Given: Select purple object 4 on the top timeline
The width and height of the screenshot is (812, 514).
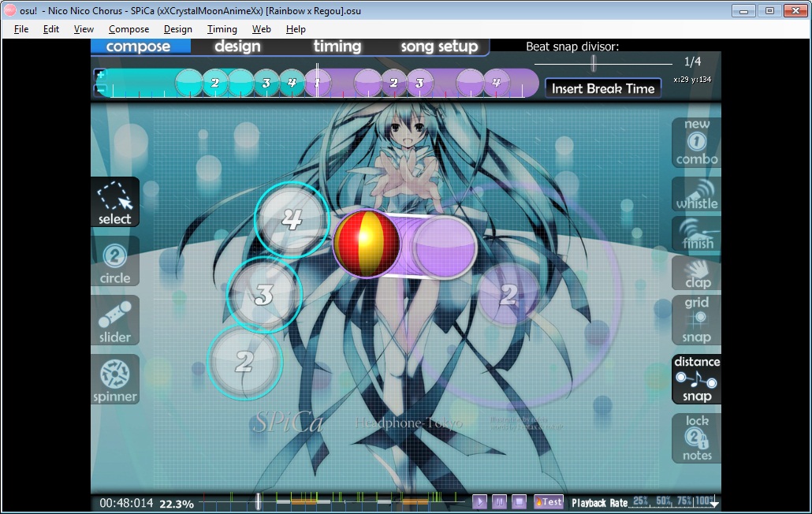Looking at the screenshot, I should 496,83.
